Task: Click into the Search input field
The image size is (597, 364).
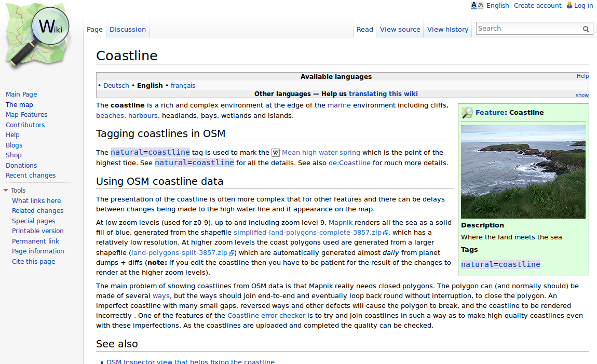Action: point(527,29)
